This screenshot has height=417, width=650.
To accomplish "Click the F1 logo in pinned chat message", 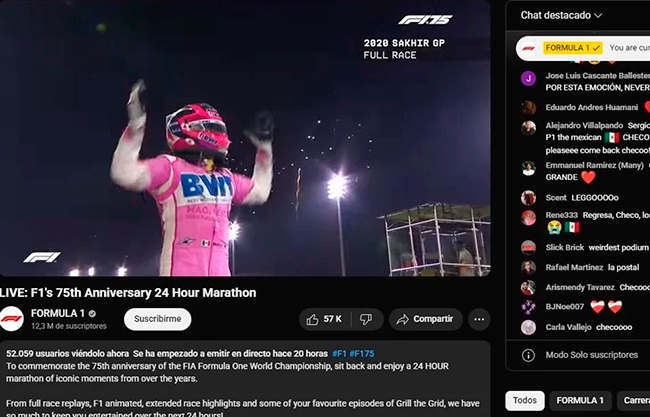I will (528, 48).
